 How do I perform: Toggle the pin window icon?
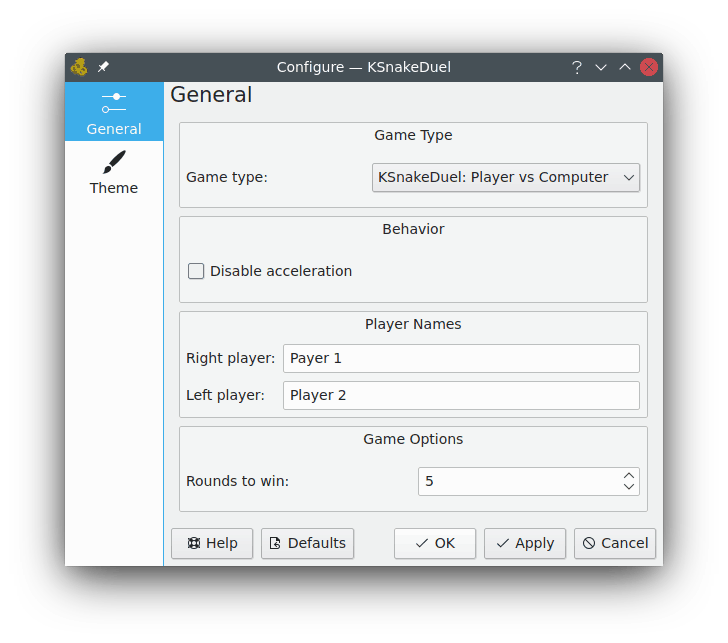103,67
